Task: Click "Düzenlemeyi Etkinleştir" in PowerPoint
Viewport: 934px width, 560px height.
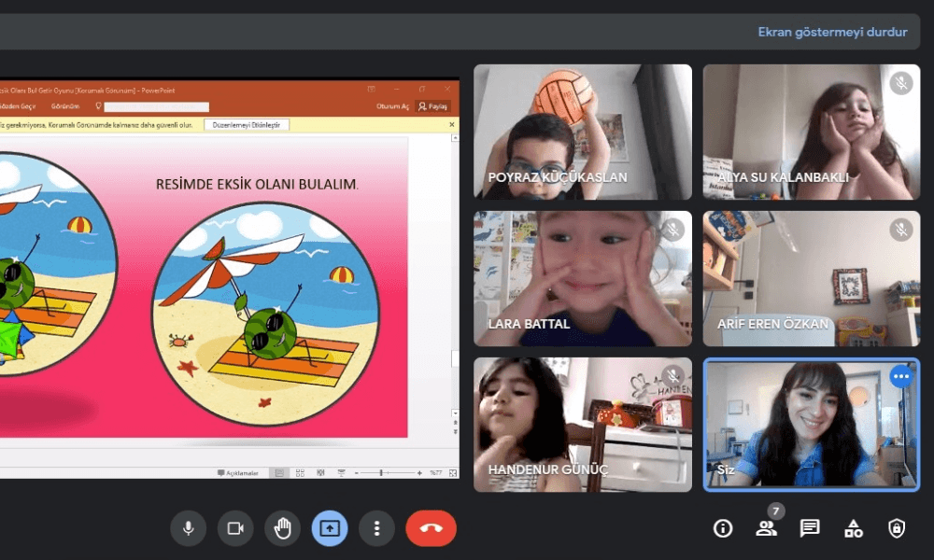Action: coord(246,125)
